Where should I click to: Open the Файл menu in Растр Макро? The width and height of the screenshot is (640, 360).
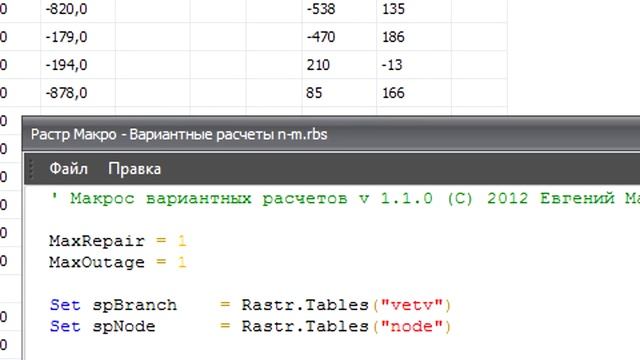(x=68, y=169)
